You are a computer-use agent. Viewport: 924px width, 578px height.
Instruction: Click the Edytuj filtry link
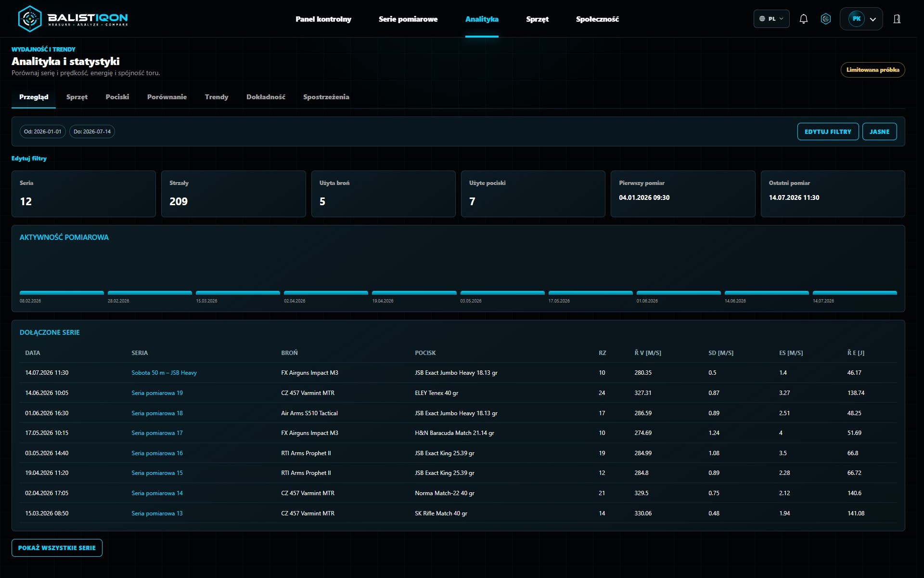coord(29,158)
